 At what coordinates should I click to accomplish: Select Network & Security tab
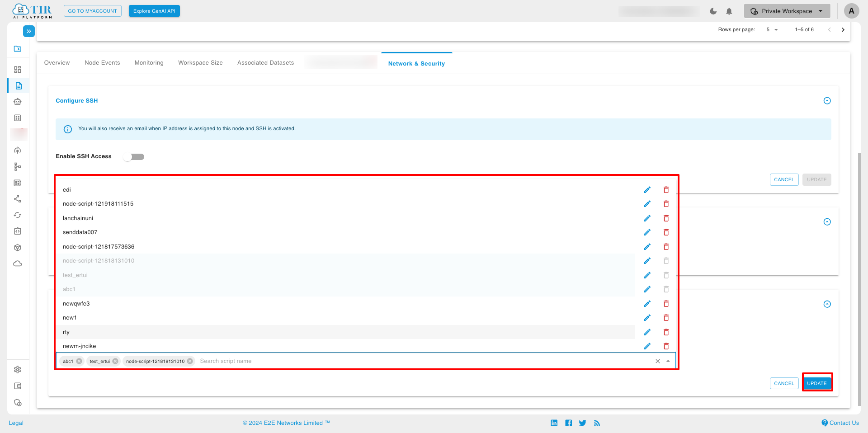[416, 64]
